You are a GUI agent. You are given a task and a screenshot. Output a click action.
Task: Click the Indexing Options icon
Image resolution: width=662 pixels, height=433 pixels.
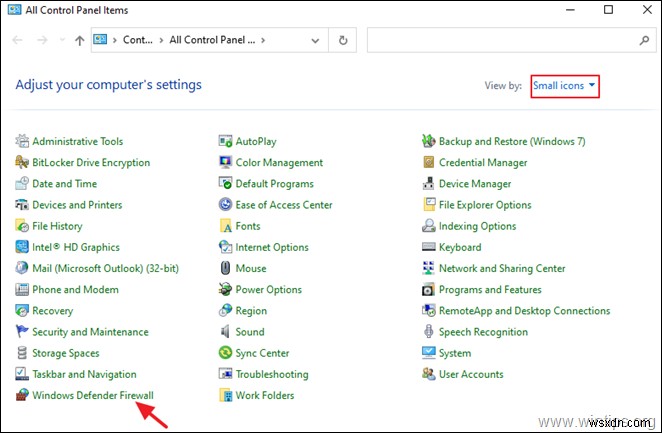tap(429, 226)
